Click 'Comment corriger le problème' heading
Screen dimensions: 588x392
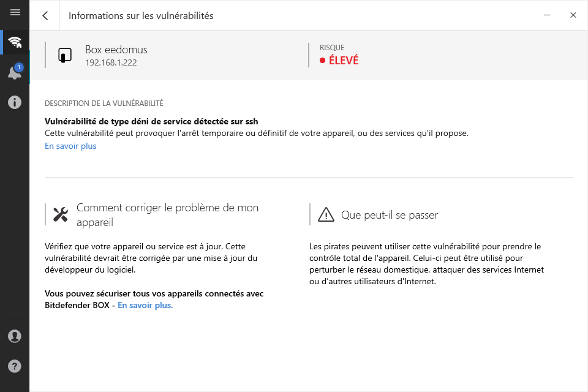(x=168, y=214)
